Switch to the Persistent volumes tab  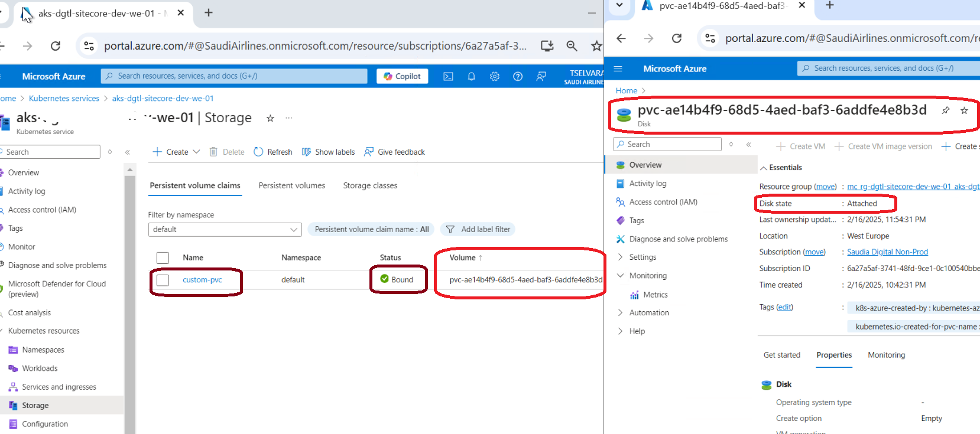pyautogui.click(x=291, y=185)
